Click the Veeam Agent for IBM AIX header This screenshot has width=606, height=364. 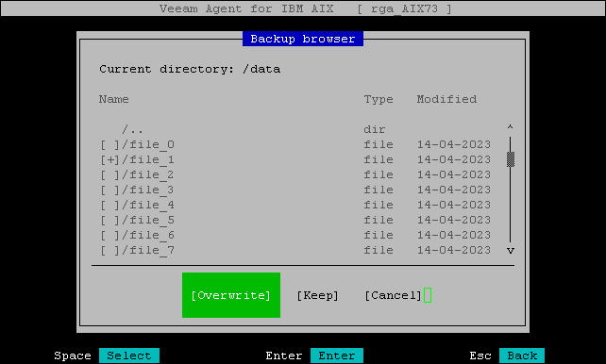tap(246, 8)
